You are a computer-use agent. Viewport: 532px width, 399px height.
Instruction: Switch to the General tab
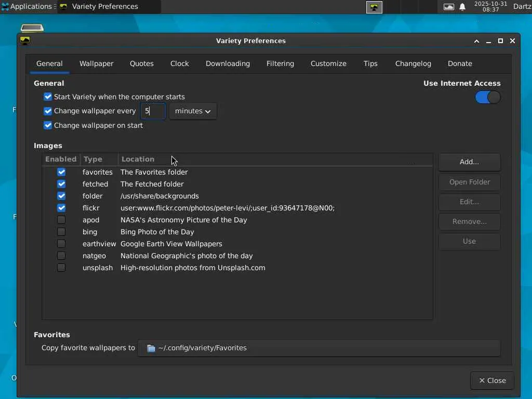click(x=49, y=64)
